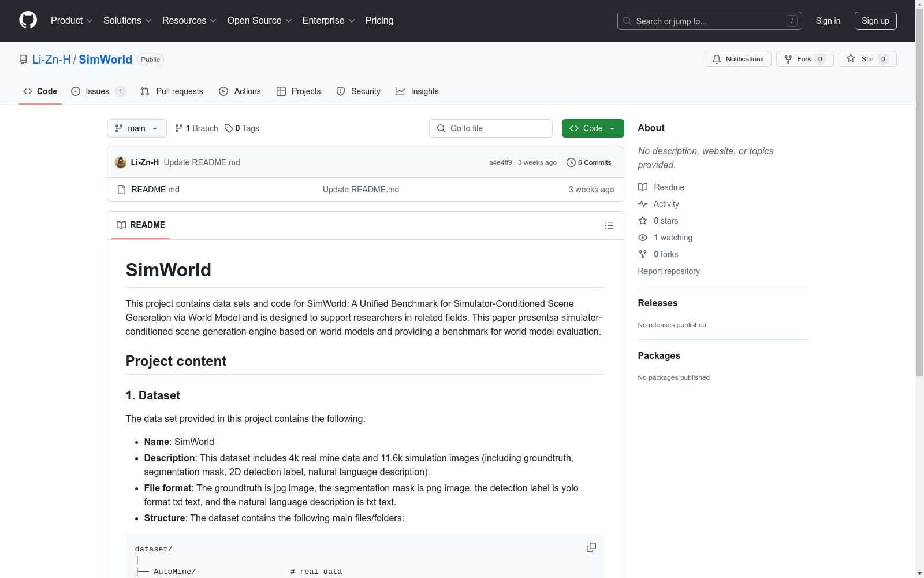Click the 0 forks link in About
The height and width of the screenshot is (578, 924).
(x=666, y=254)
